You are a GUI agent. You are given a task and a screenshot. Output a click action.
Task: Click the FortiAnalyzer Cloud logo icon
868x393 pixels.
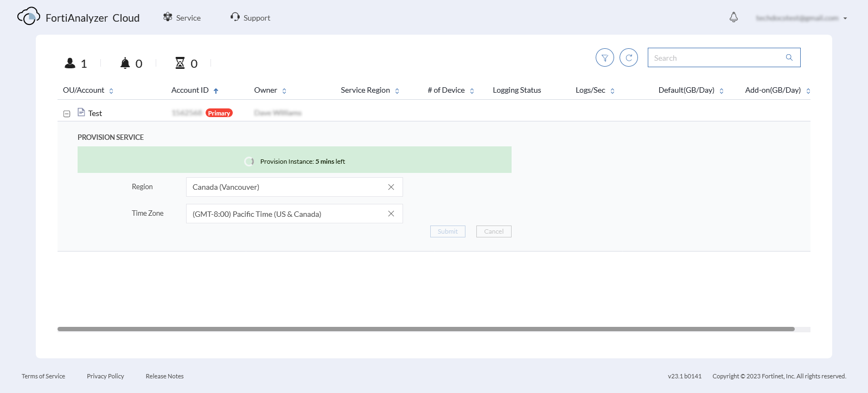coord(28,17)
